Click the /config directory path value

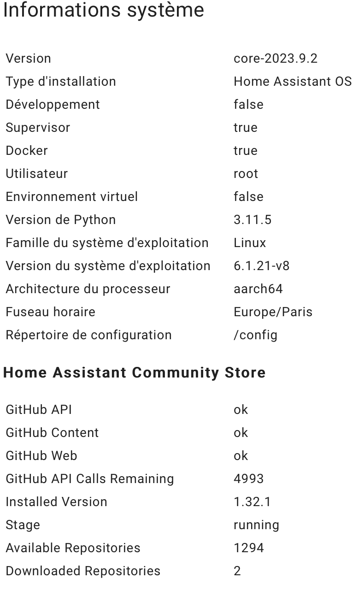click(256, 335)
